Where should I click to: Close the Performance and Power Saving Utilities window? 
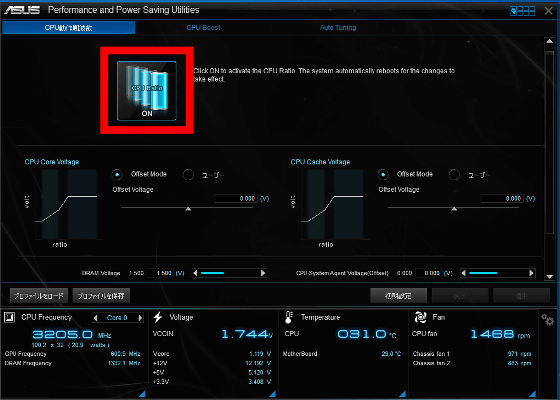549,11
